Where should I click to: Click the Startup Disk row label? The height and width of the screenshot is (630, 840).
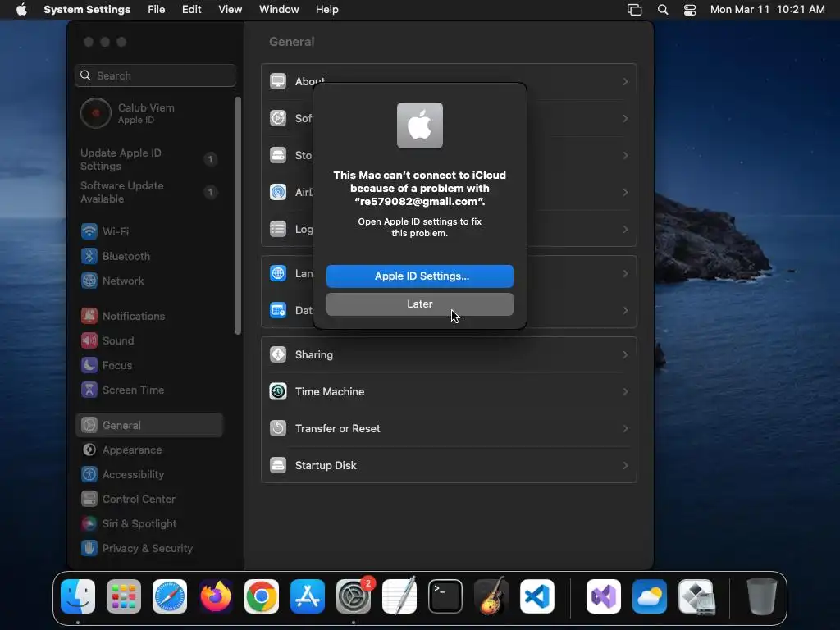pos(326,466)
